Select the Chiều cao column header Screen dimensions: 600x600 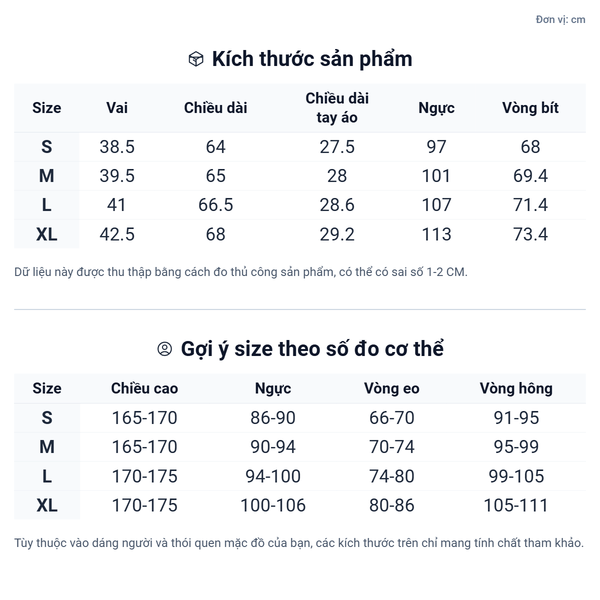click(144, 388)
